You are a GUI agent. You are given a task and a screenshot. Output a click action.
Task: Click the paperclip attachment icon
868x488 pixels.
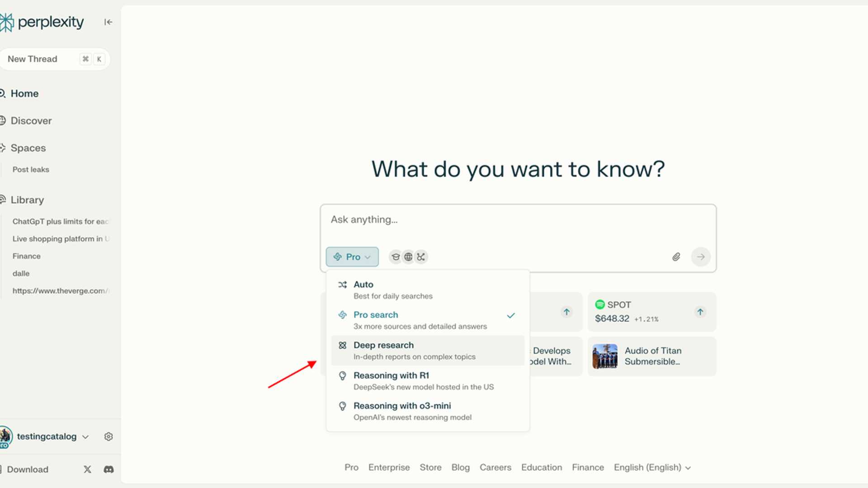pos(676,256)
